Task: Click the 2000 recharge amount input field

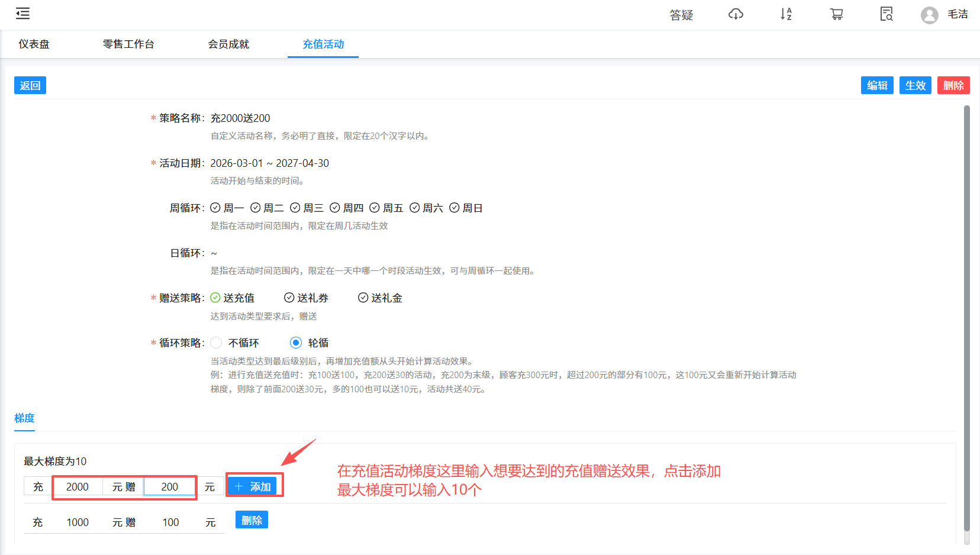Action: (x=78, y=486)
